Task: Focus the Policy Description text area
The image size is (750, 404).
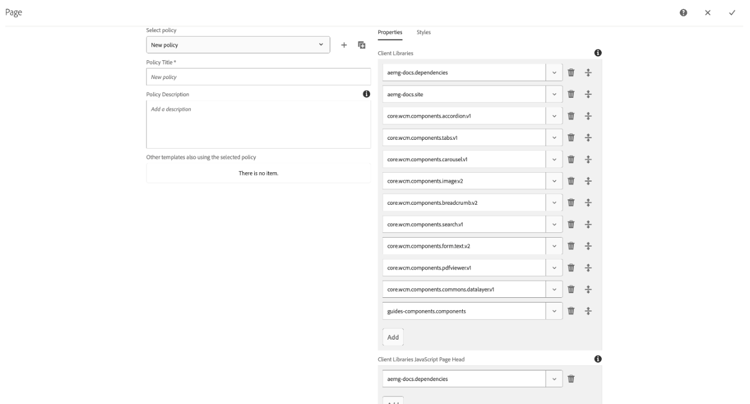Action: [x=258, y=125]
